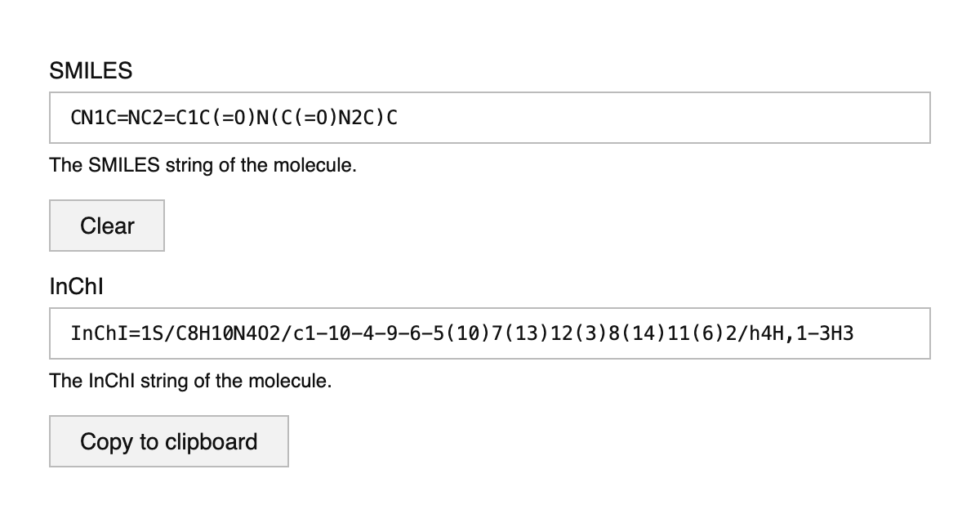The height and width of the screenshot is (523, 980).
Task: Focus the InChI text field
Action: (490, 333)
